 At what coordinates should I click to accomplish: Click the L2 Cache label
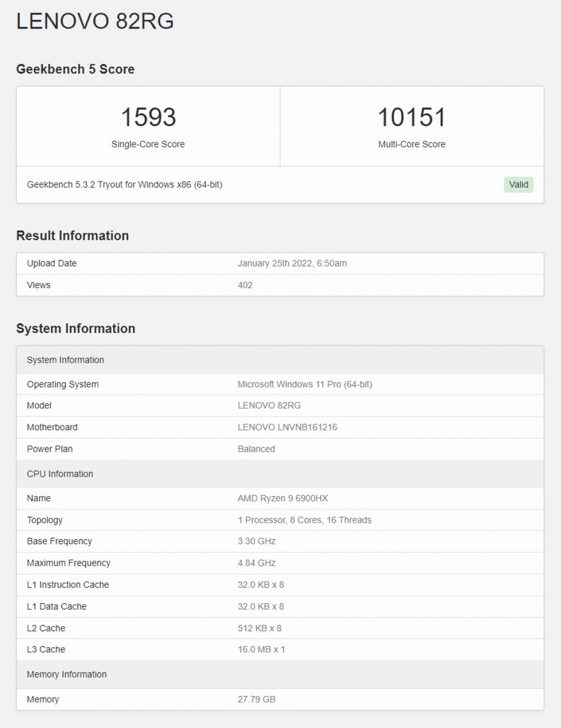pyautogui.click(x=46, y=628)
